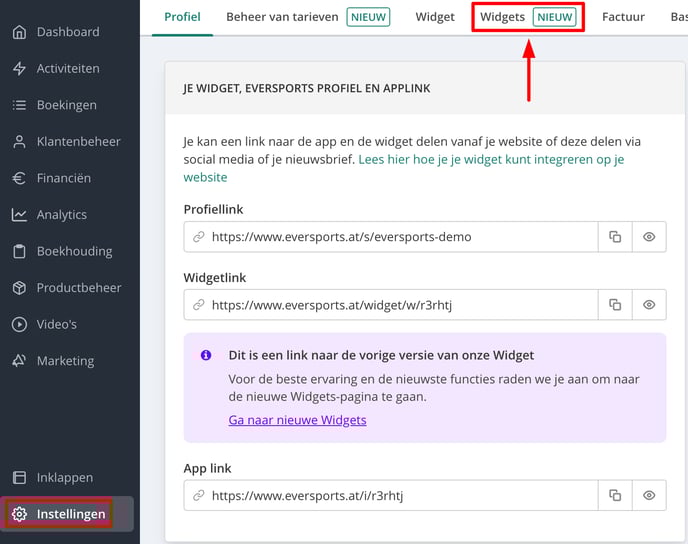Collapse sidebar via Inklappen

click(64, 477)
